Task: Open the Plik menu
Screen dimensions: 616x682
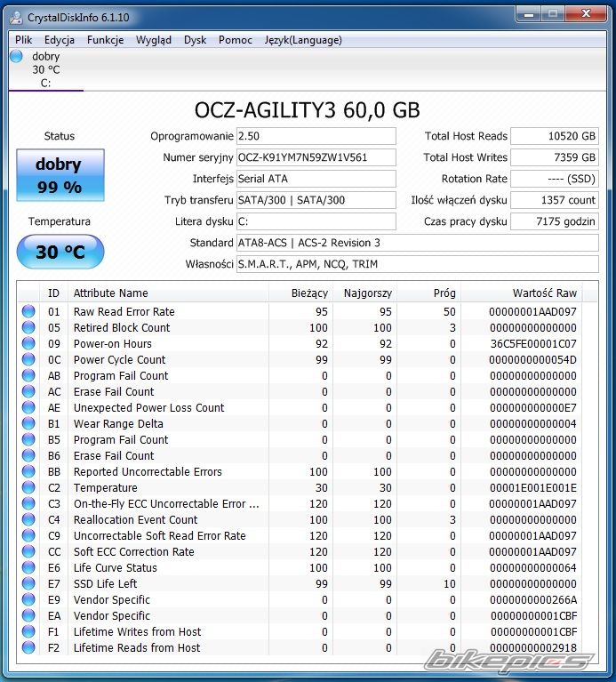Action: coord(24,40)
